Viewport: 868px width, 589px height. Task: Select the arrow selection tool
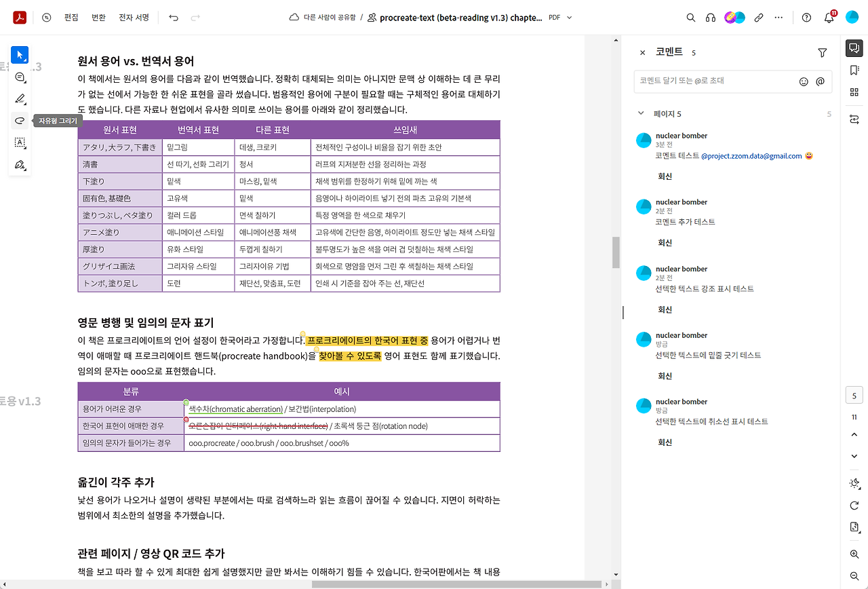point(20,54)
